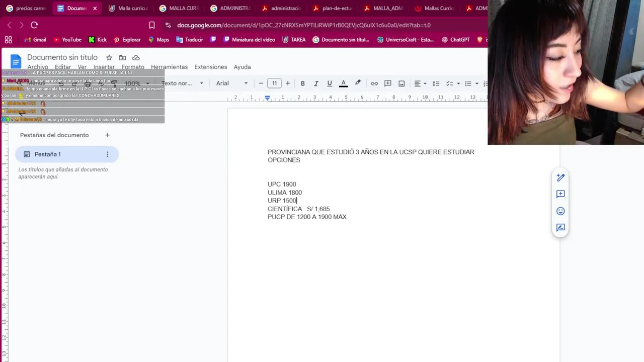This screenshot has height=362, width=644.
Task: Open the paragraph style dropdown
Action: click(182, 83)
